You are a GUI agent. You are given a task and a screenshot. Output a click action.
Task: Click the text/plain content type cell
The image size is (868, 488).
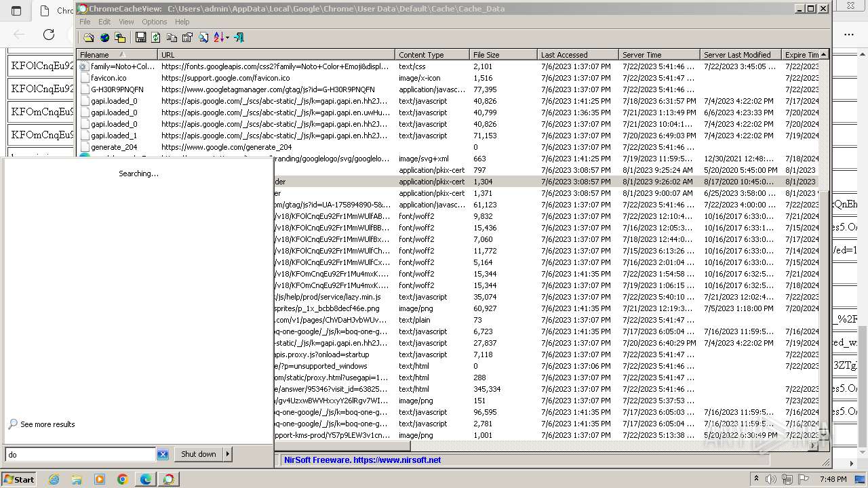point(414,320)
